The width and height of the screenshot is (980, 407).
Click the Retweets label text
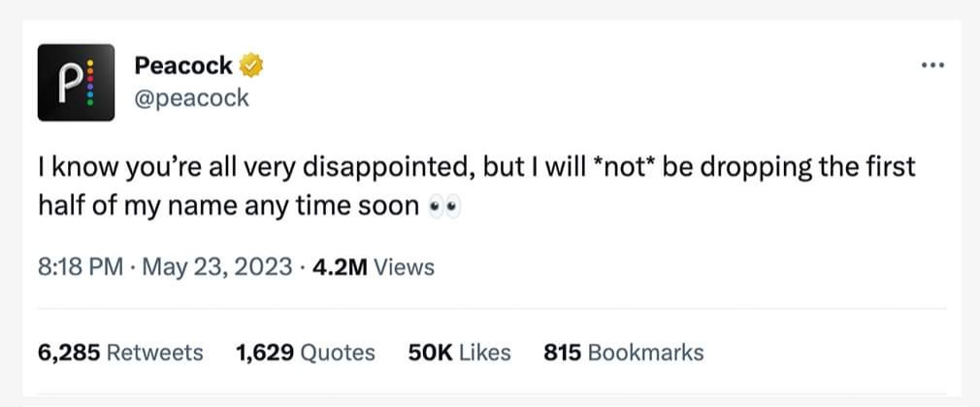coord(154,352)
